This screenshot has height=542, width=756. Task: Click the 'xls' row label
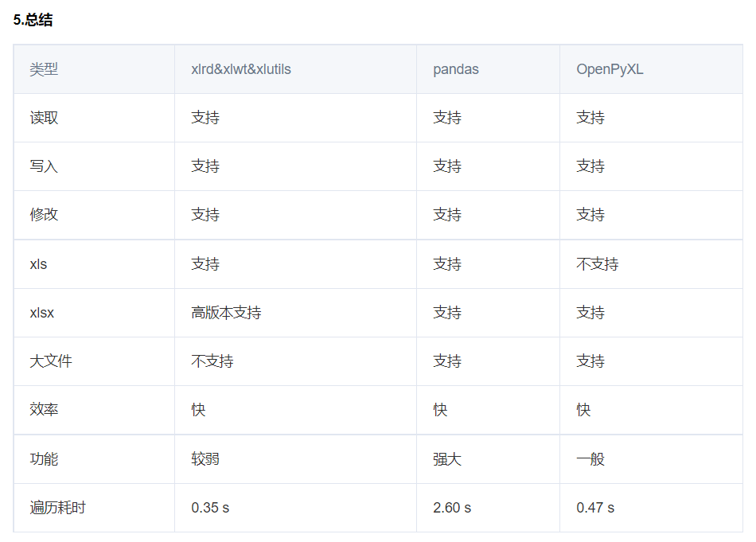coord(38,264)
